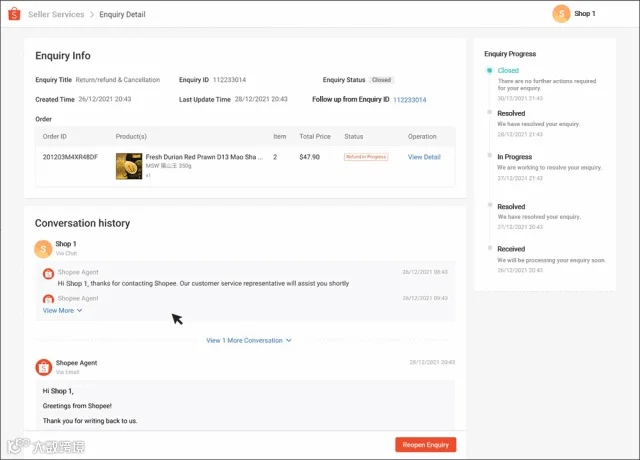Click the In Progress step dot

pyautogui.click(x=489, y=155)
